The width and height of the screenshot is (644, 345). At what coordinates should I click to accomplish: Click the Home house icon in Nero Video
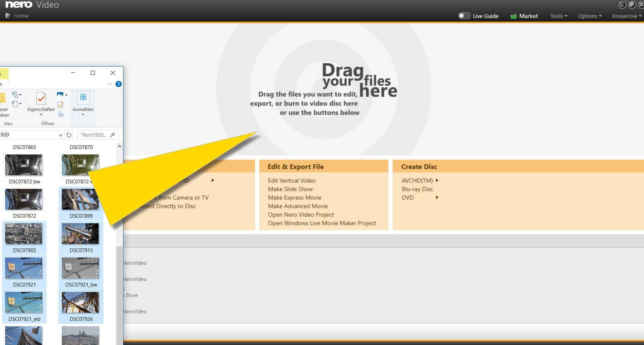pyautogui.click(x=7, y=16)
